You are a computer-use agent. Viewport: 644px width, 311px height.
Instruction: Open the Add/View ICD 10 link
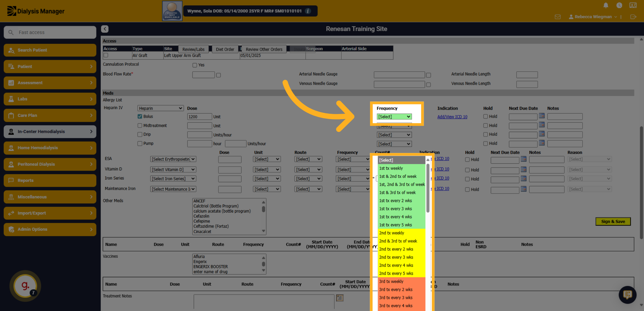(452, 117)
